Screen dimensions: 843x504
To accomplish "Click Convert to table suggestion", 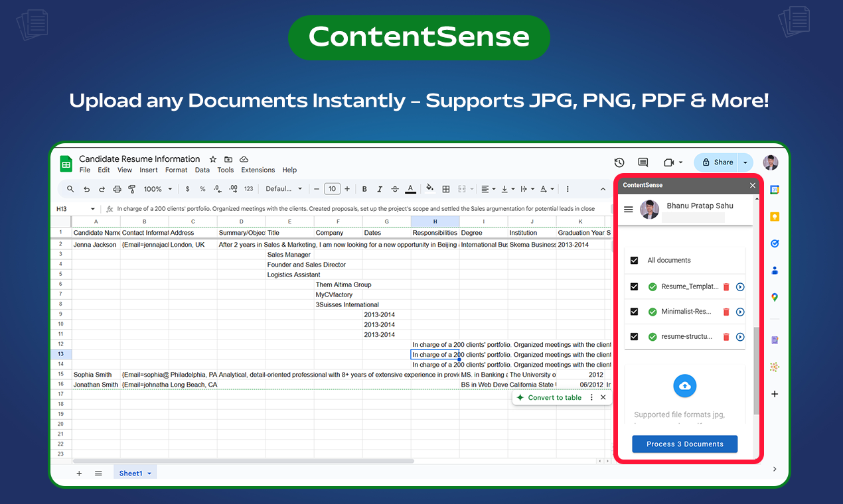I will 549,397.
